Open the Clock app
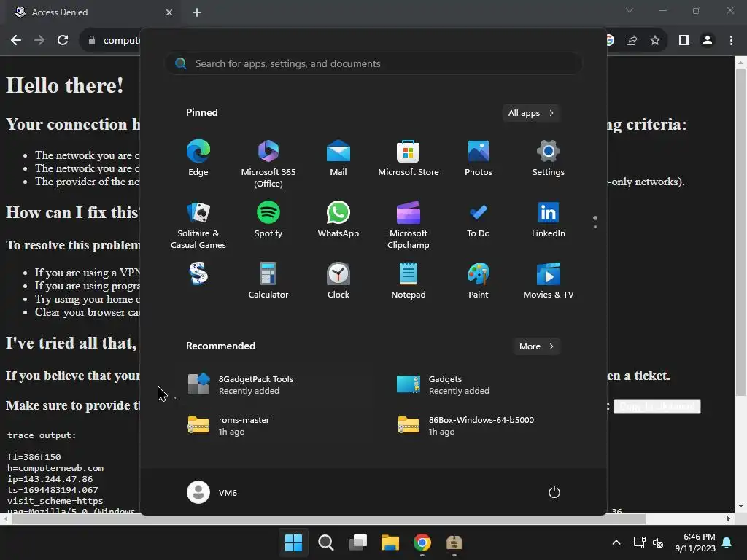This screenshot has width=747, height=560. tap(338, 281)
